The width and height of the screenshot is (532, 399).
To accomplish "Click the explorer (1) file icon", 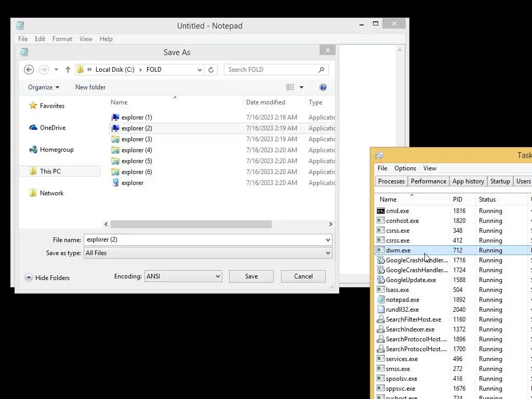I will coord(115,117).
